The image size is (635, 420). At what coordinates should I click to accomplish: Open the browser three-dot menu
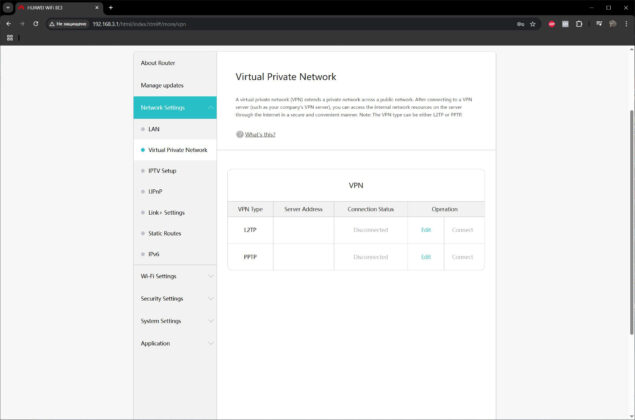pyautogui.click(x=626, y=24)
